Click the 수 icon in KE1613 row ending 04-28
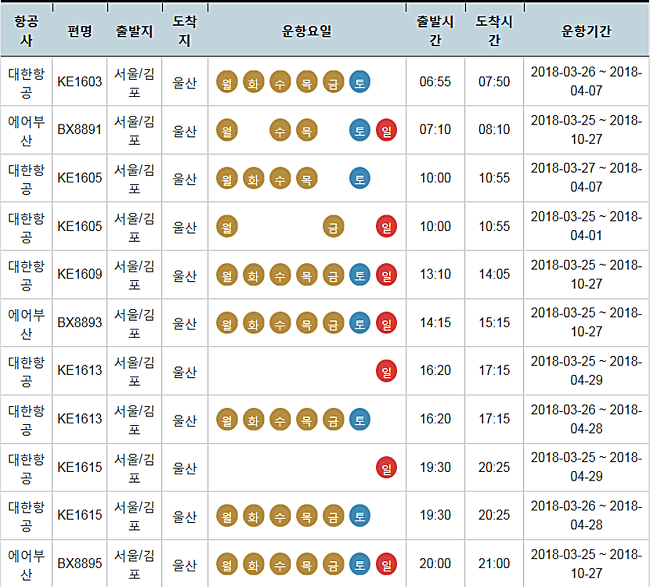This screenshot has height=587, width=650. (280, 419)
